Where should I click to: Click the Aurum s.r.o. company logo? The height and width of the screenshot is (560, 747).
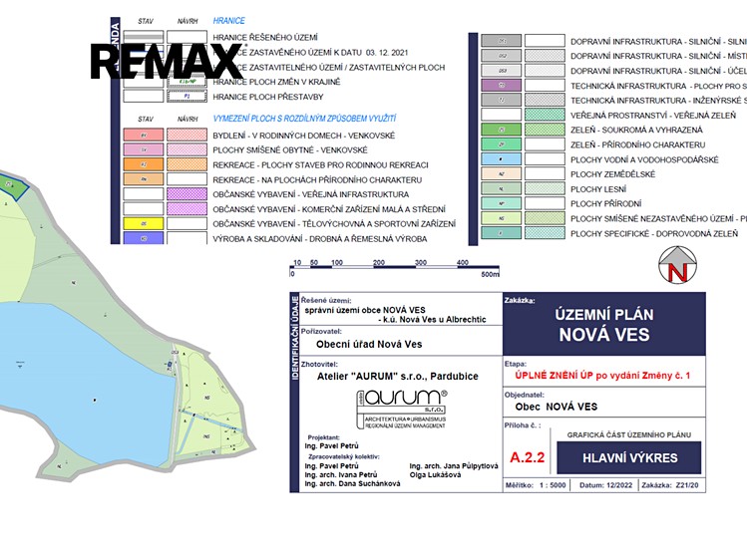[402, 410]
